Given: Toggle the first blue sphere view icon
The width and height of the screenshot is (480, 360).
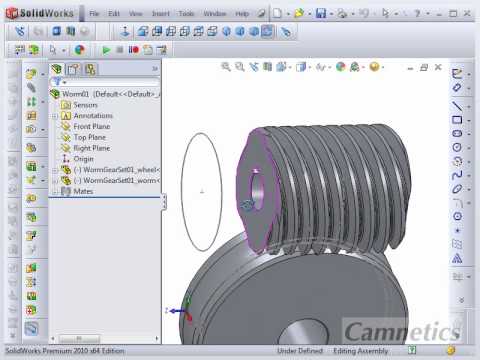Looking at the screenshot, I should pos(226,32).
